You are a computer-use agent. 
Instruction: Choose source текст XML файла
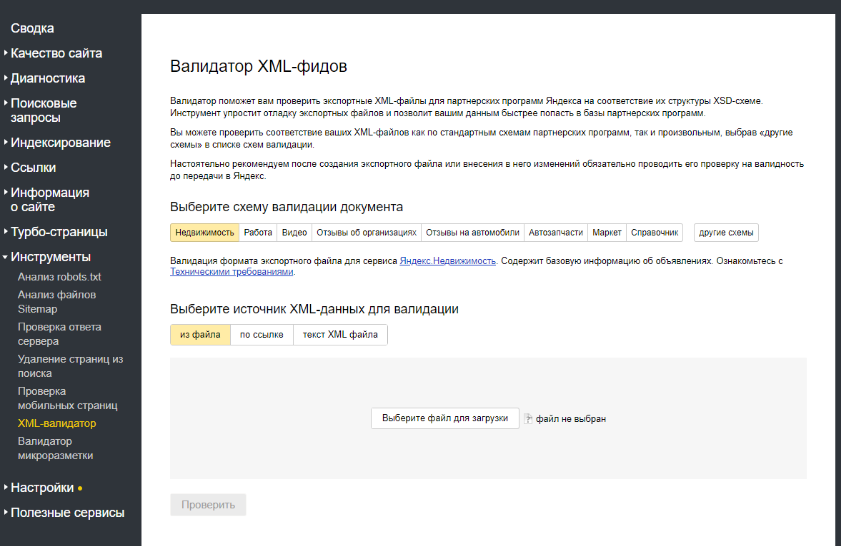pos(340,335)
